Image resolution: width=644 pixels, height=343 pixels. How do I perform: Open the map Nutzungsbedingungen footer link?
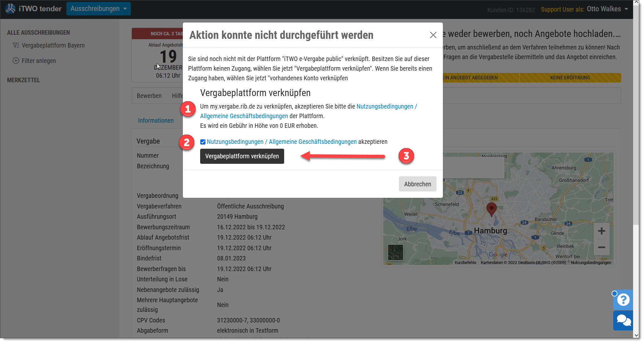(x=591, y=262)
